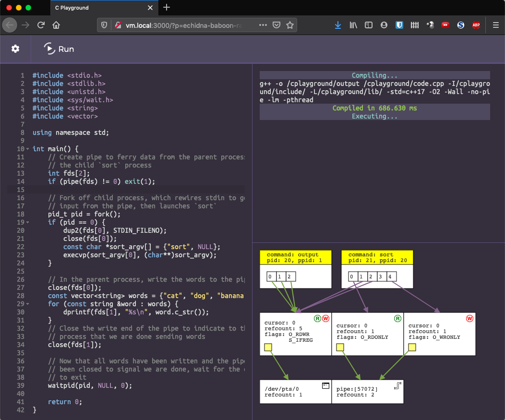Open the Firefox Downloads icon
The height and width of the screenshot is (420, 505).
[337, 25]
